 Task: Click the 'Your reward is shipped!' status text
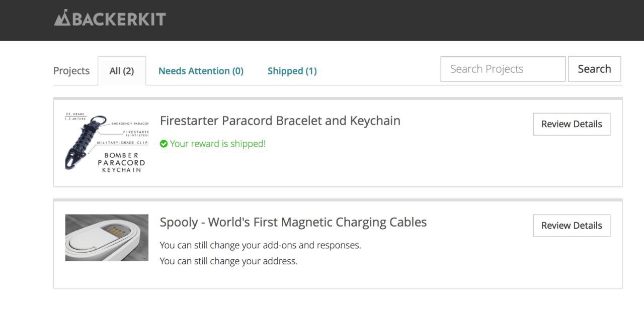point(217,144)
